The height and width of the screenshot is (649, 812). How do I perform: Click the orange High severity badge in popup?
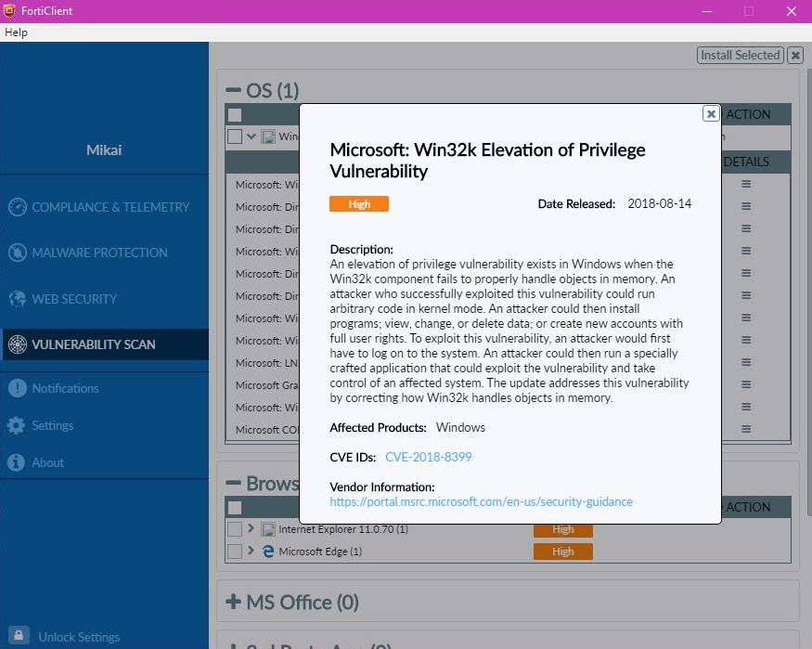point(359,204)
